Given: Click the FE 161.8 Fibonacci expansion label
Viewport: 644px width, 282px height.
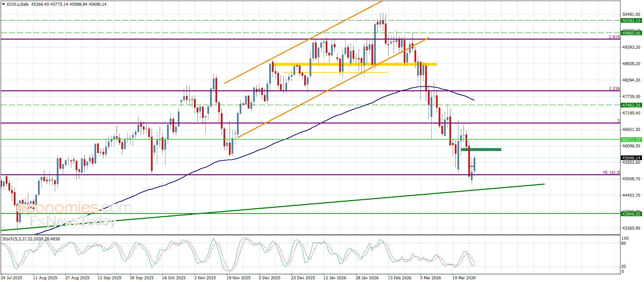Looking at the screenshot, I should click(611, 173).
